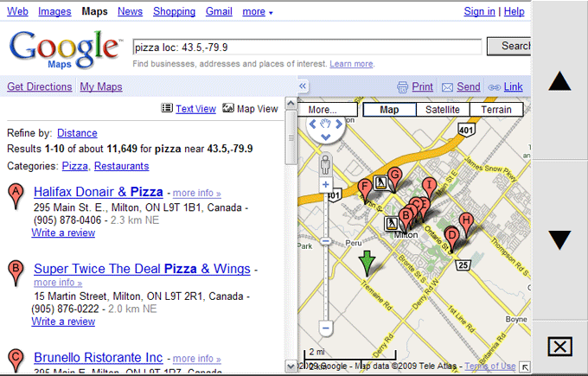Click the hand icon in pan control
Image resolution: width=588 pixels, height=376 pixels.
click(x=325, y=123)
